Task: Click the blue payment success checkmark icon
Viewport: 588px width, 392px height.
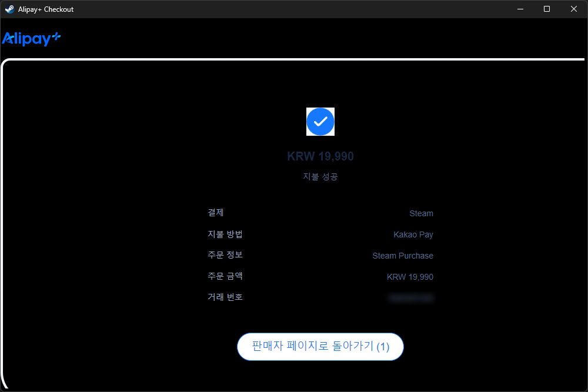Action: tap(320, 122)
